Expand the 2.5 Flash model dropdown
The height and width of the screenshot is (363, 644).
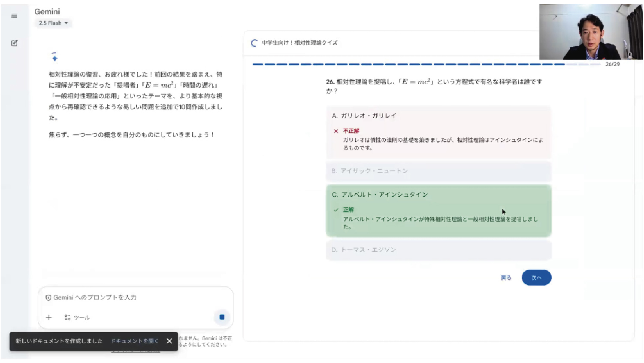(54, 23)
